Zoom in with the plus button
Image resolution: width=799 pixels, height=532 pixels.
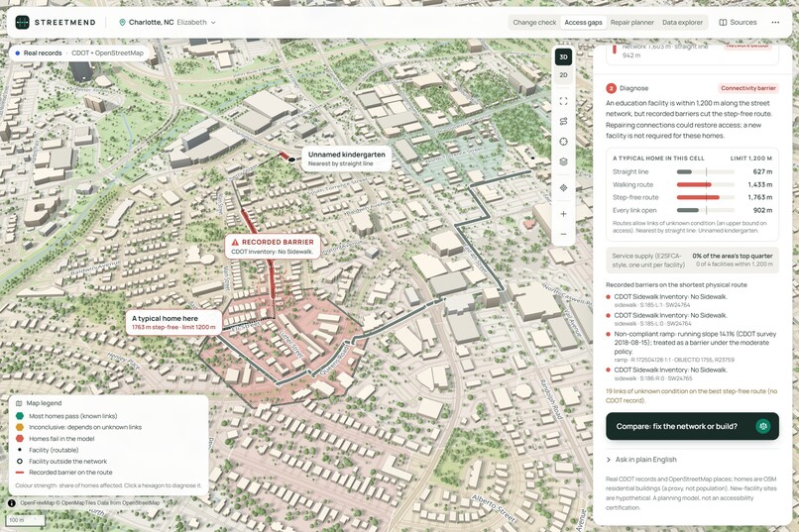point(563,214)
